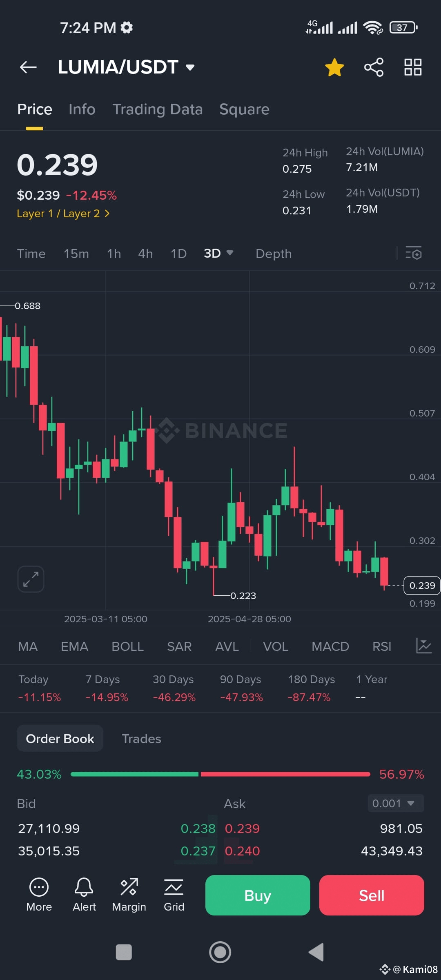Tap the WiFi icon in status bar

point(373,27)
